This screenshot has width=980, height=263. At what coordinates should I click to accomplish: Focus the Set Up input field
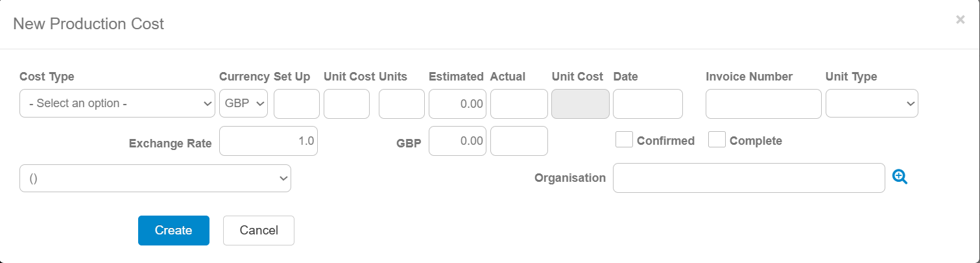[x=297, y=104]
